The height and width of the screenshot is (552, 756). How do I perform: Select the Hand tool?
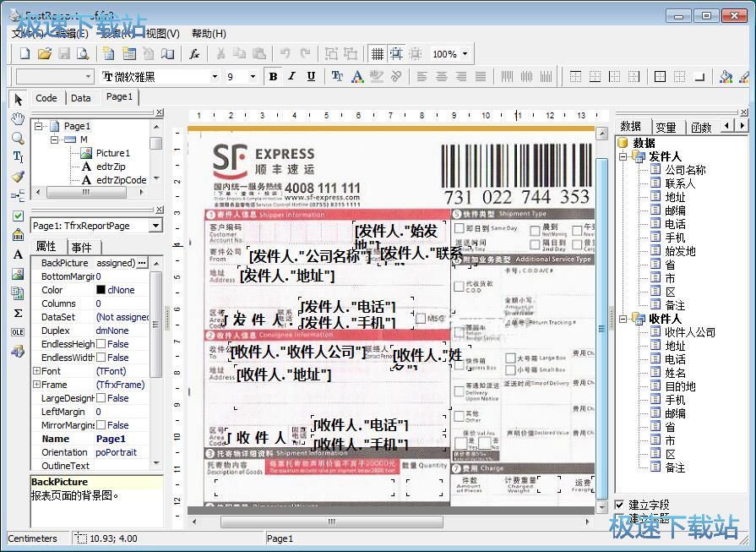click(x=18, y=118)
